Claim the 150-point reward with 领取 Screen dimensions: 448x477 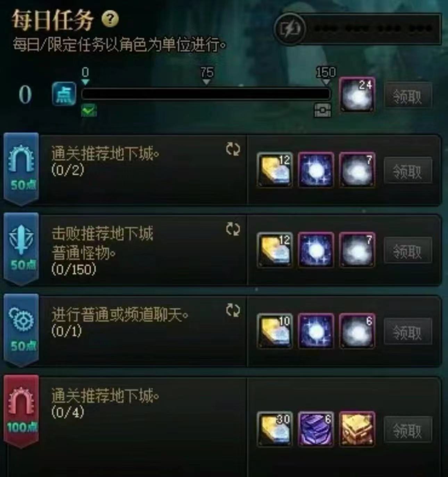pyautogui.click(x=408, y=96)
